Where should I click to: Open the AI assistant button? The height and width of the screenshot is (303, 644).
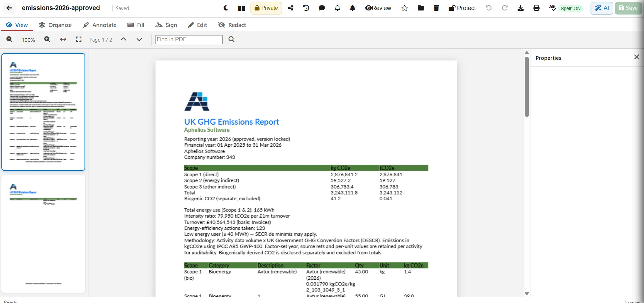tap(602, 8)
